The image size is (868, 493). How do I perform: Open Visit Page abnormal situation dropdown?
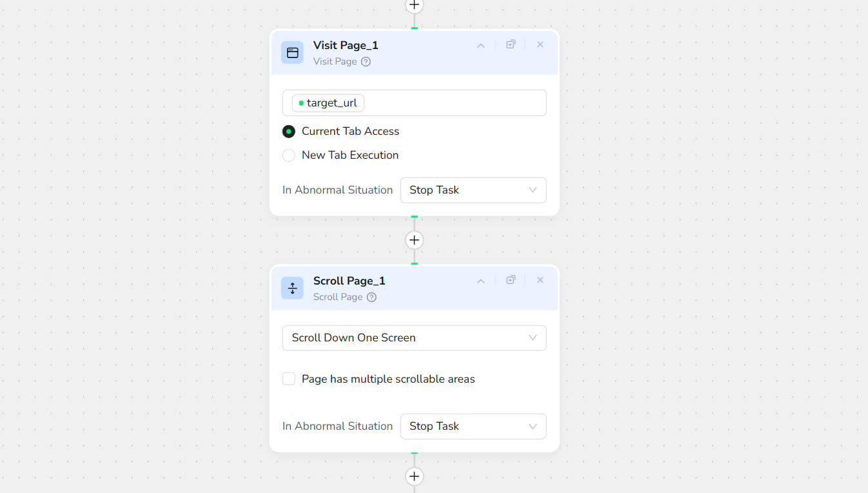(473, 190)
